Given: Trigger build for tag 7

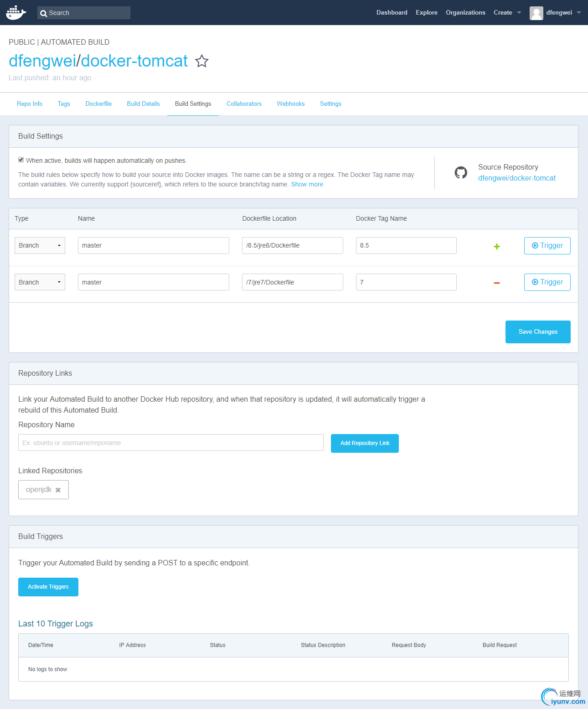Looking at the screenshot, I should 547,282.
